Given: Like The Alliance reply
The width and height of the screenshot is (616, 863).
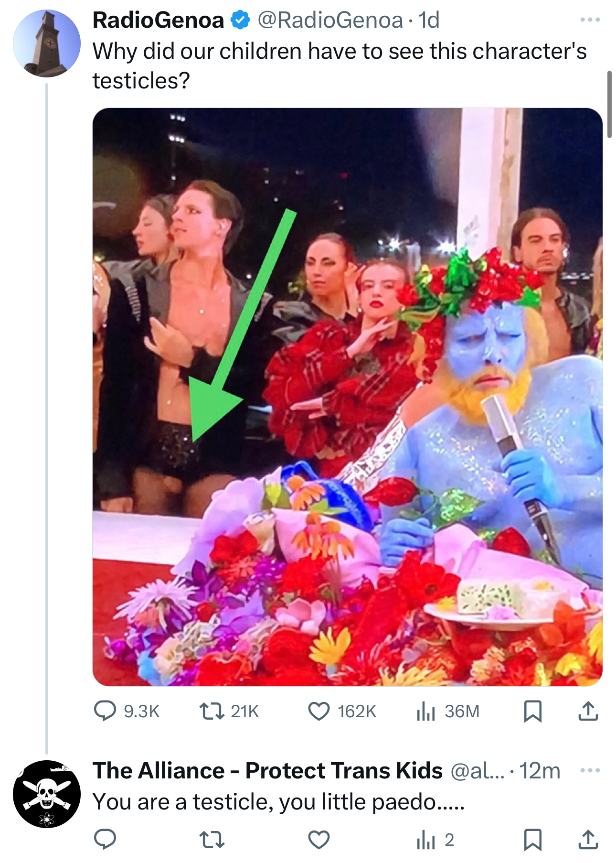Looking at the screenshot, I should pos(319,840).
